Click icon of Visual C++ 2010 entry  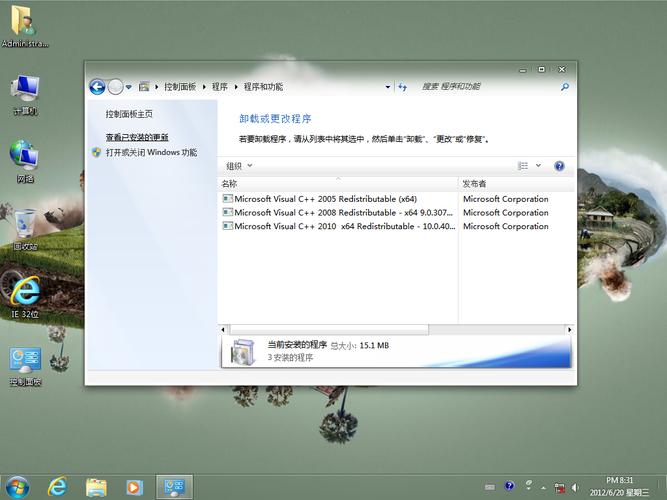(x=228, y=226)
